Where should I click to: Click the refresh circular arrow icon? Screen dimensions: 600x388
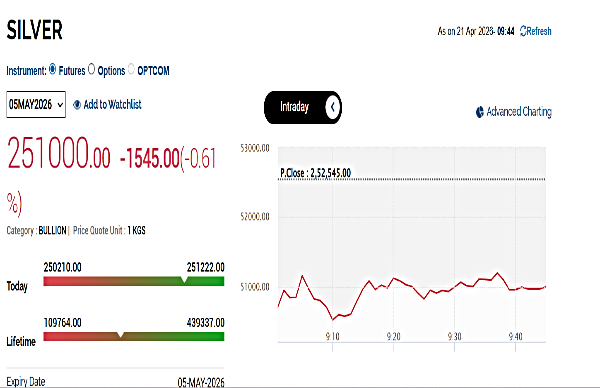pos(523,31)
